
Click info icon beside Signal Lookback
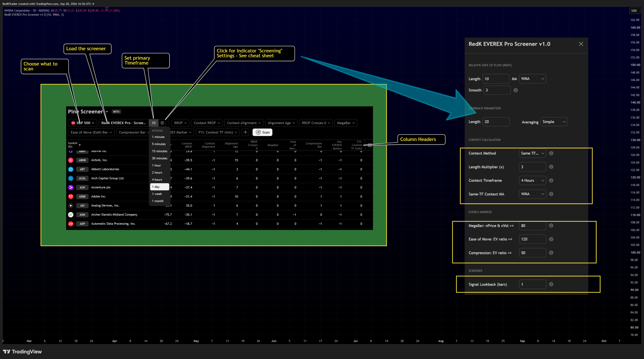click(x=551, y=284)
